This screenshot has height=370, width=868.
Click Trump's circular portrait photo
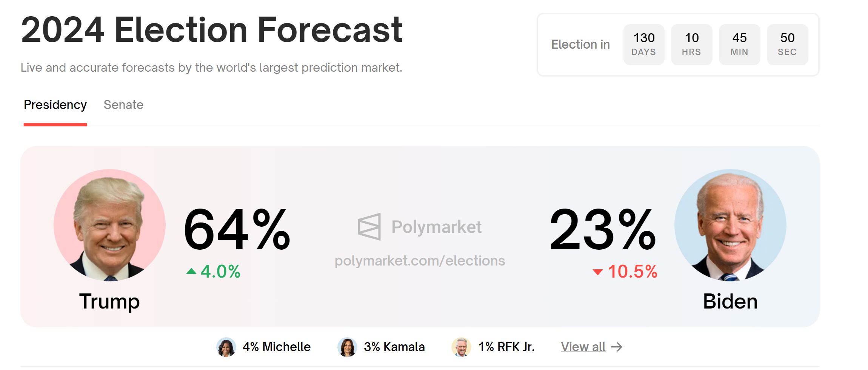click(x=109, y=225)
